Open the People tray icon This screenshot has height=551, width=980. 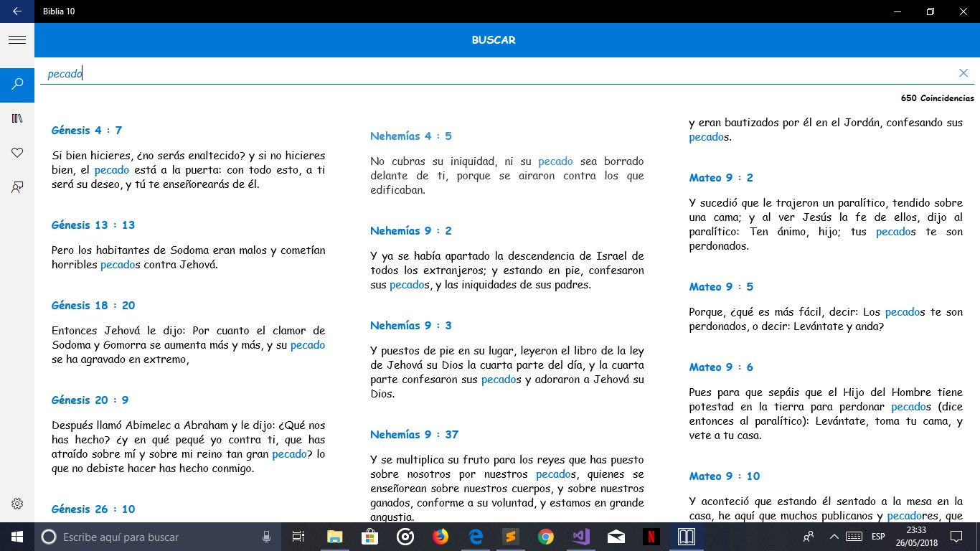809,537
